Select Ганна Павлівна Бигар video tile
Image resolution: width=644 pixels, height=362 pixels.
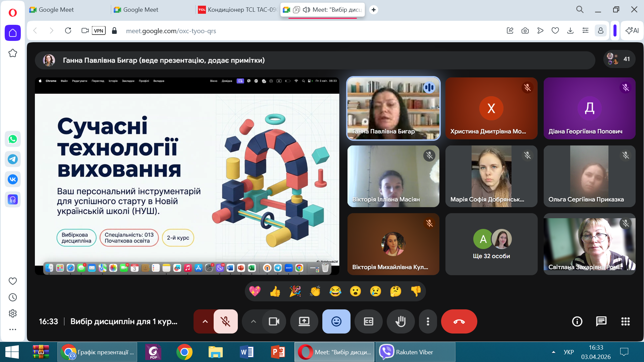tap(393, 108)
